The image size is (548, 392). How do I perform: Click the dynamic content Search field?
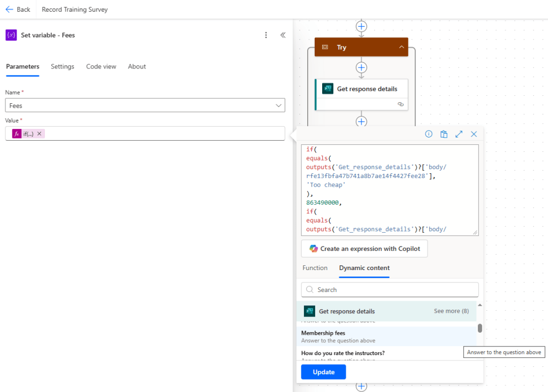390,290
